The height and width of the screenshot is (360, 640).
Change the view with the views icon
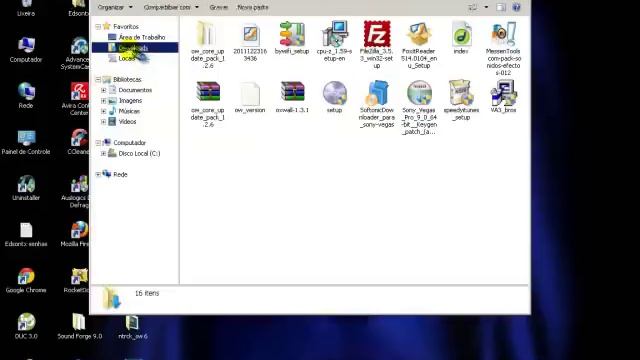[x=473, y=7]
